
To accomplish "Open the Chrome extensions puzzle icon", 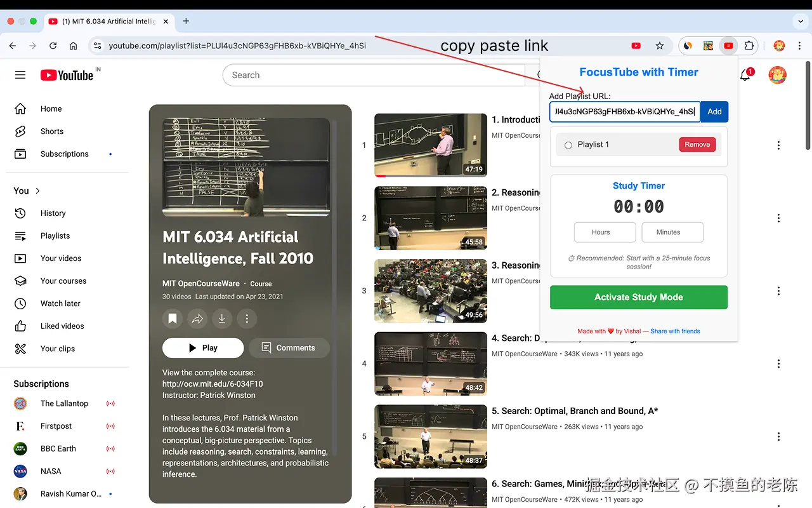I will (x=749, y=46).
